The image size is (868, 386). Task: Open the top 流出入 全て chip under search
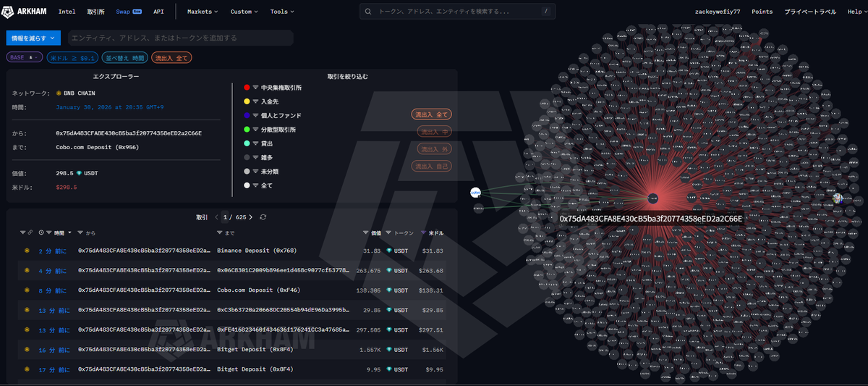pyautogui.click(x=171, y=57)
